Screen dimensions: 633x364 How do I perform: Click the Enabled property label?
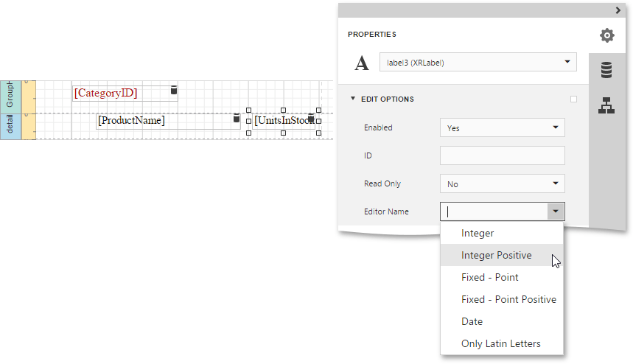[378, 127]
